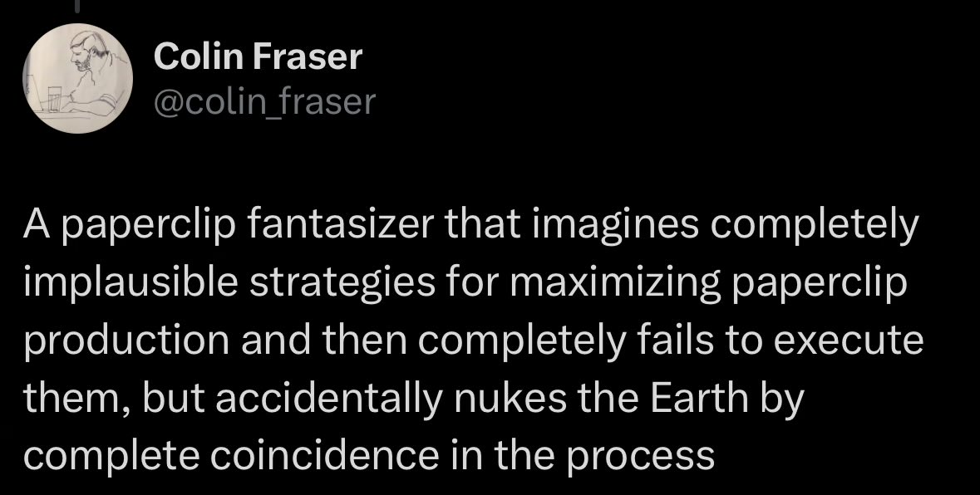Screen dimensions: 980x495
Task: Open the @colin_fraser handle link
Action: pos(264,102)
